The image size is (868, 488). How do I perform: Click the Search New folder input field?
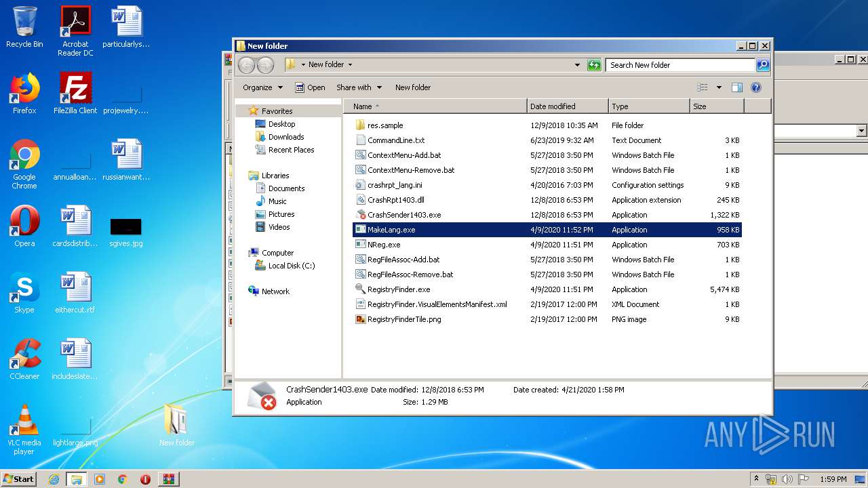[680, 65]
